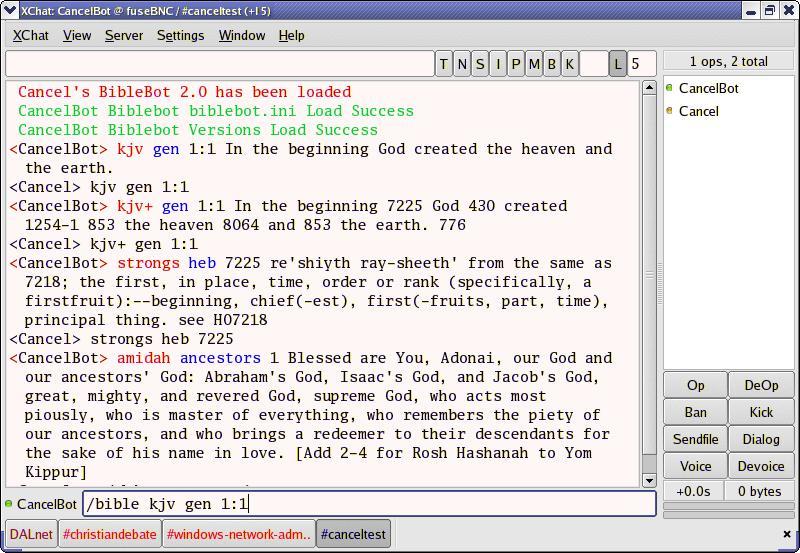
Task: Open a Dialog with selected user
Action: tap(761, 439)
